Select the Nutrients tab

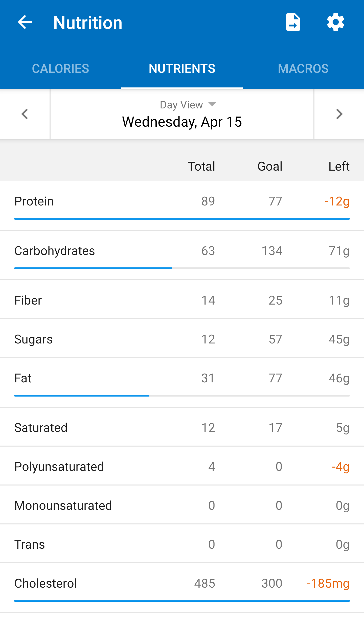click(182, 68)
